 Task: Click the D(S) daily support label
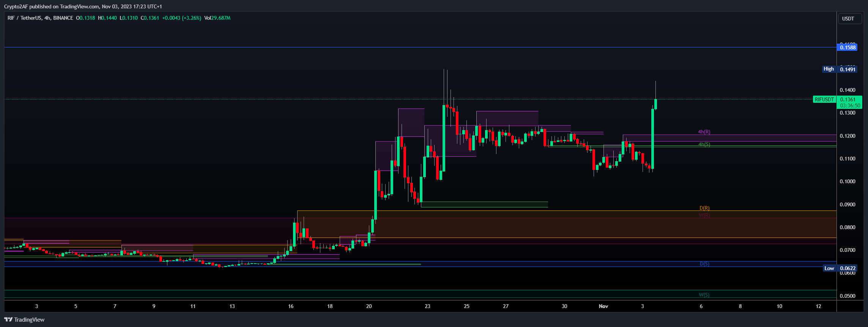(x=704, y=264)
